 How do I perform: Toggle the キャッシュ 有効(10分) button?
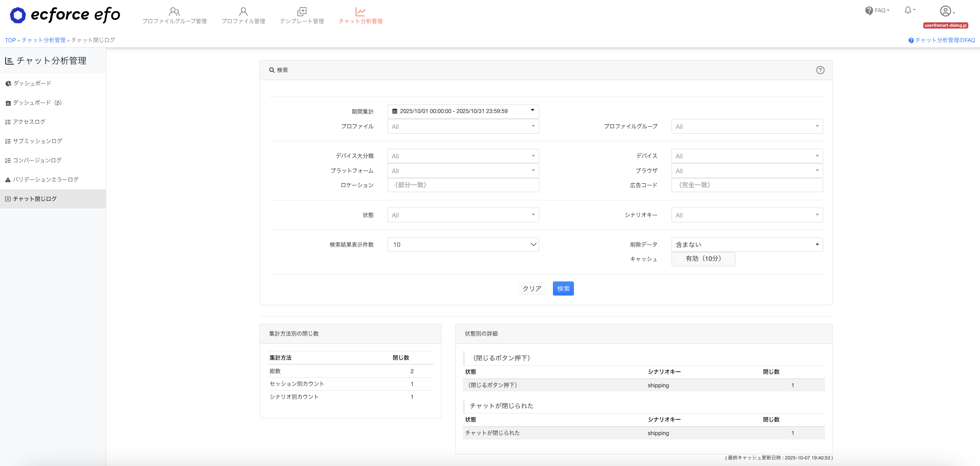coord(703,259)
